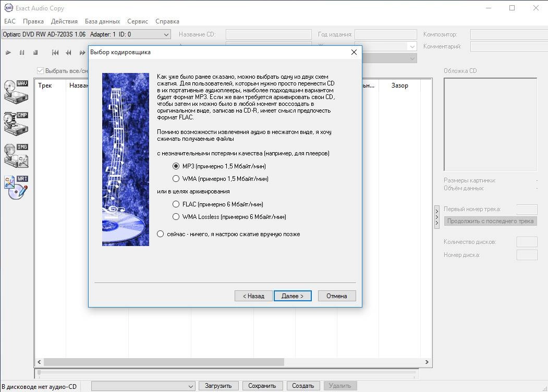Click the playback position slider thumb
This screenshot has width=548, height=392.
[39, 373]
